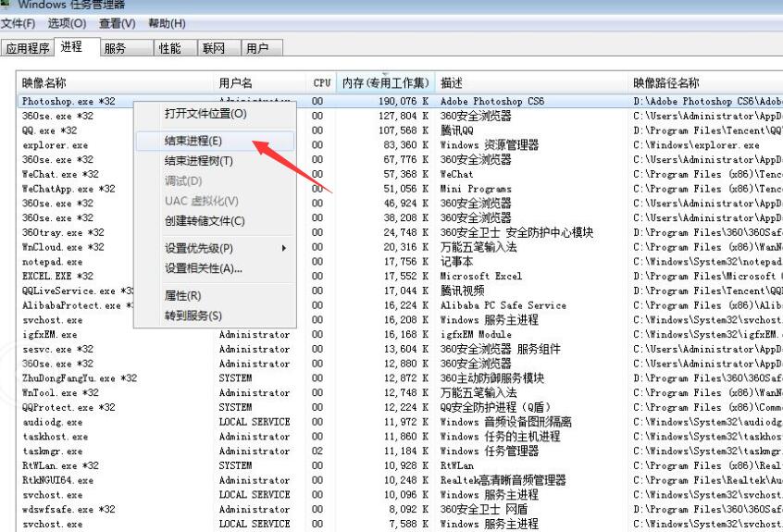783x532 pixels.
Task: Click the Microsoft Excel description cell
Action: coord(481,276)
